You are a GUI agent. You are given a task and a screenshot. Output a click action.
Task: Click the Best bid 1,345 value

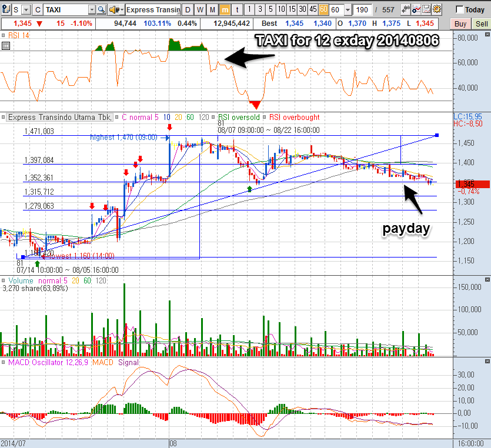294,24
